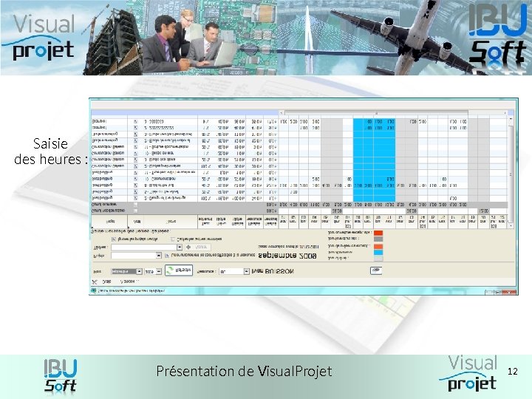Click the dark gray legend color swatch
The width and height of the screenshot is (532, 399).
(x=378, y=239)
